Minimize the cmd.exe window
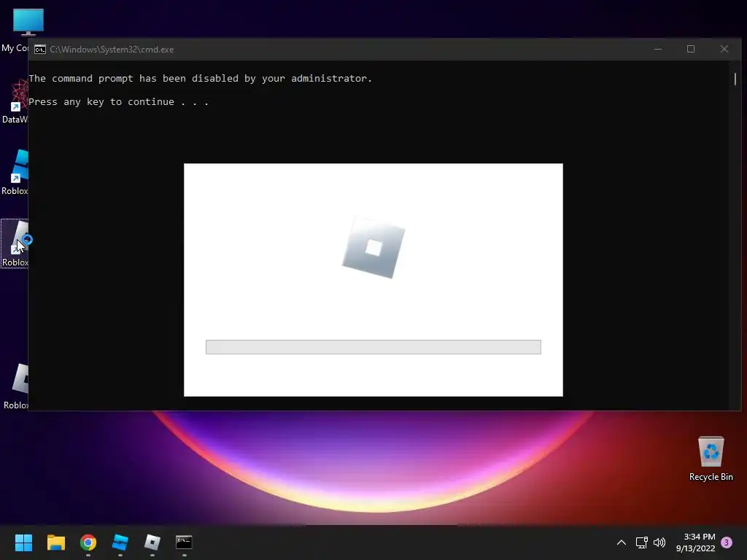Screen dimensions: 747x560 [658, 49]
